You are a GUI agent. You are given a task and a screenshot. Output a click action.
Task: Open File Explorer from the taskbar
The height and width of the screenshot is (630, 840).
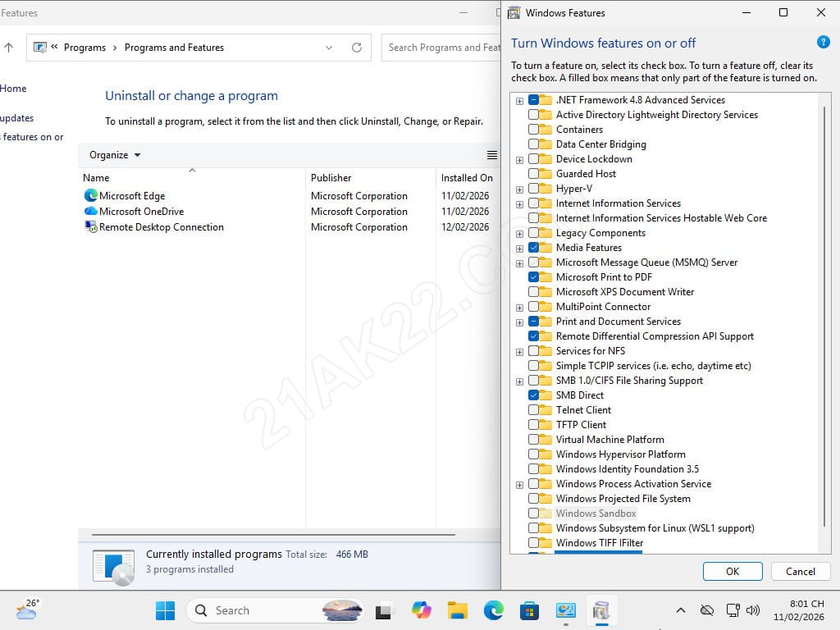click(x=458, y=610)
